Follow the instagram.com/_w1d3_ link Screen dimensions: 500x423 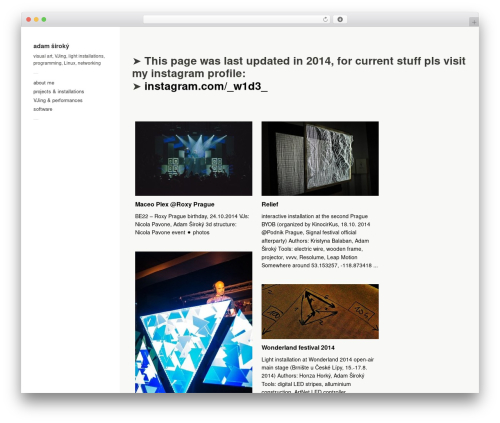coord(206,86)
